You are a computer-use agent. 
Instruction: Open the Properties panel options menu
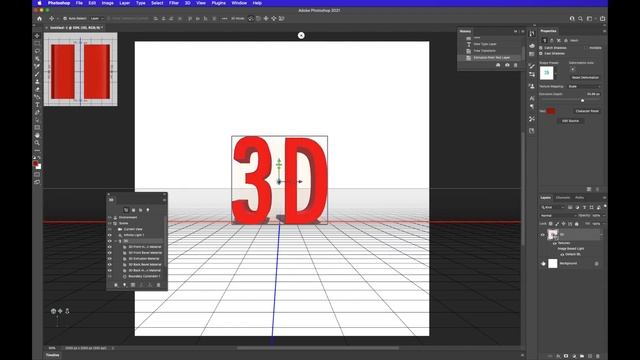[604, 31]
